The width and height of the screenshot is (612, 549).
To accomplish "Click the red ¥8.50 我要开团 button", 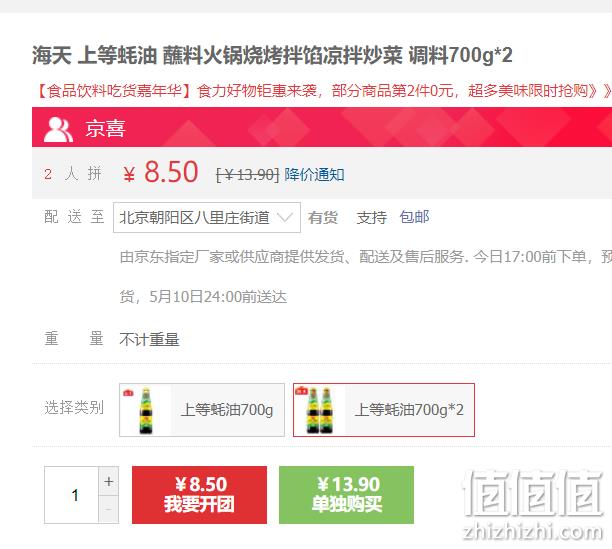I will pos(199,495).
